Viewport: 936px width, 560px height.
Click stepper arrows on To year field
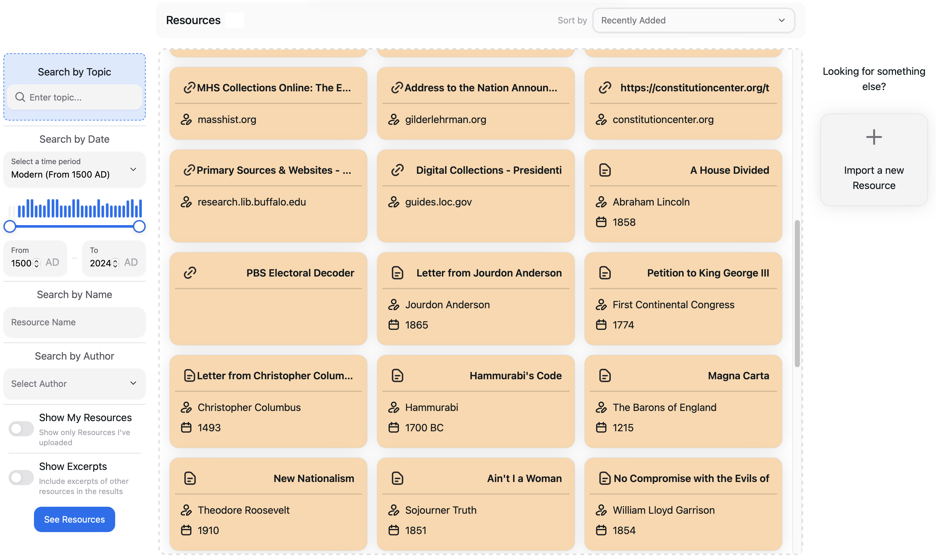115,263
